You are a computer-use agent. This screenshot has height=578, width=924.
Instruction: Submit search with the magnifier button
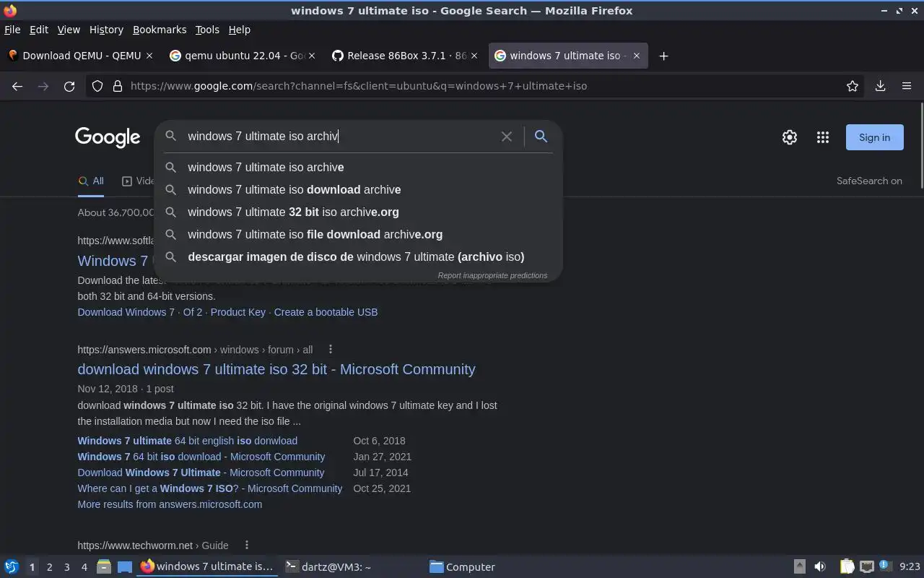pyautogui.click(x=541, y=136)
